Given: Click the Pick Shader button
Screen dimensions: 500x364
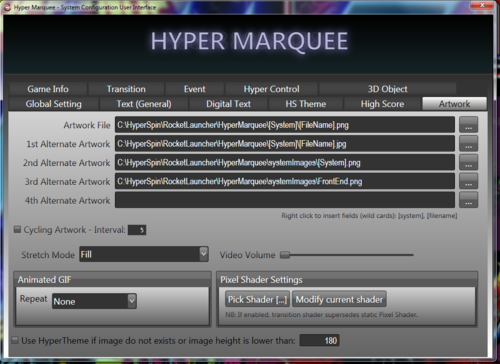Looking at the screenshot, I should pyautogui.click(x=258, y=299).
